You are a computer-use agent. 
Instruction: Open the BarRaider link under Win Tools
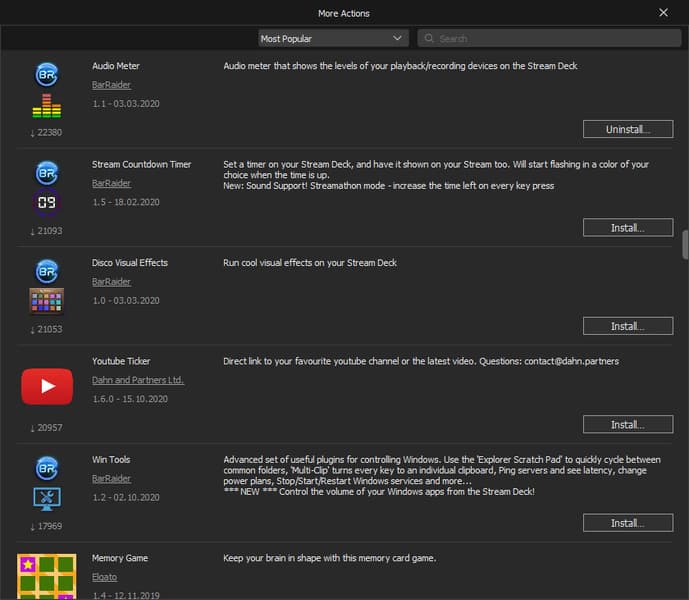pos(111,479)
